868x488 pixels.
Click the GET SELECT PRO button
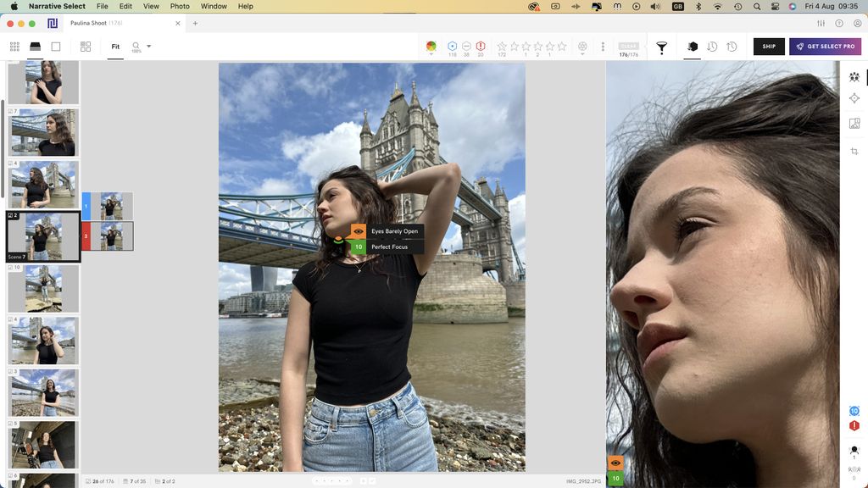click(x=824, y=47)
